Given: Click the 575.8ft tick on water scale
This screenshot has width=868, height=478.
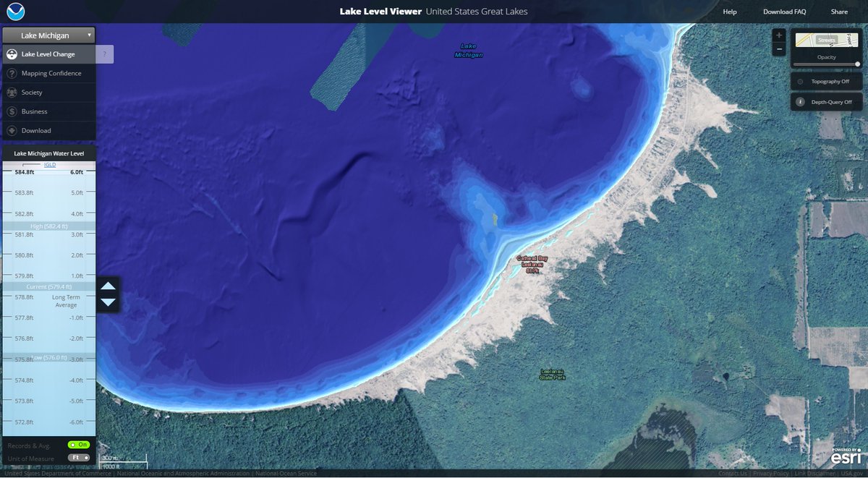Looking at the screenshot, I should (x=25, y=359).
